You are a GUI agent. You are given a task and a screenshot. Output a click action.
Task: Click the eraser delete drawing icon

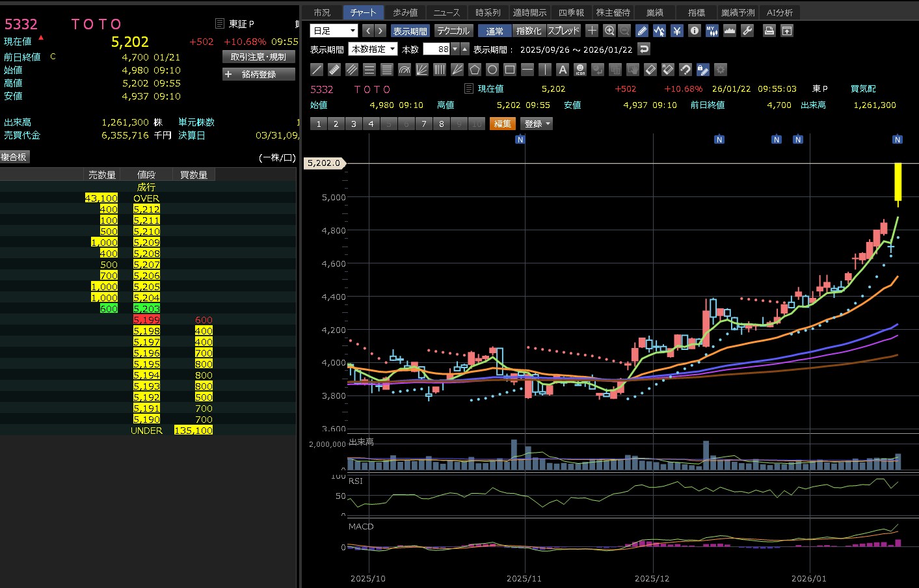coord(650,70)
